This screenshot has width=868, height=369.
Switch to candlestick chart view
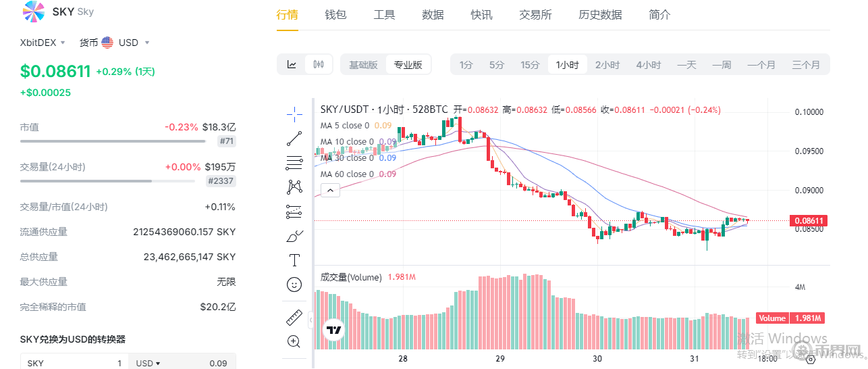click(319, 65)
